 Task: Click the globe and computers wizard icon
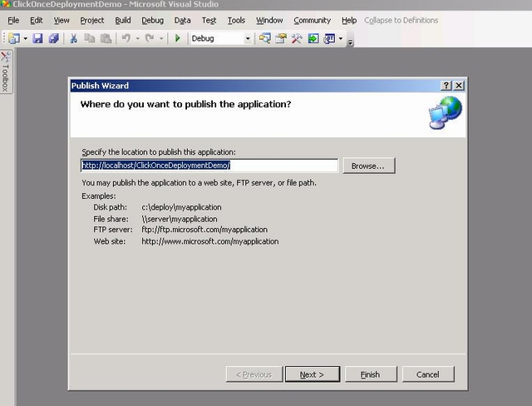pos(446,113)
